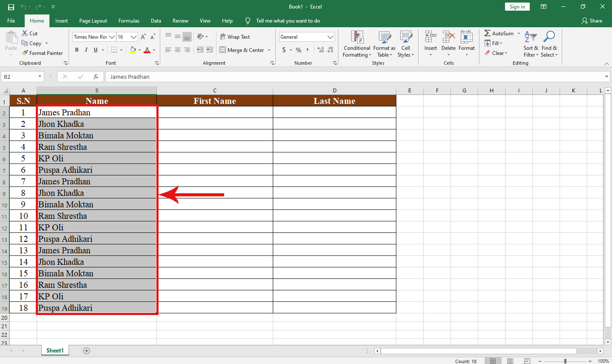Switch to the Formulas ribbon tab
The image size is (612, 364).
pos(129,20)
